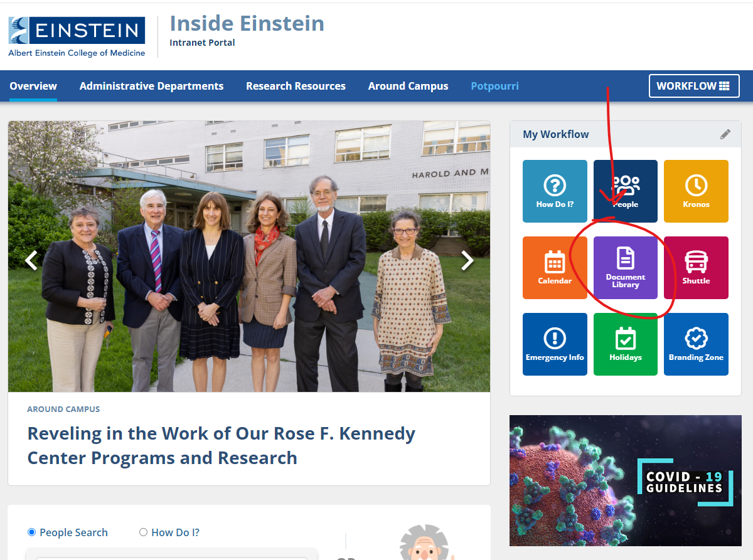Select the Research Resources menu
Viewport: 753px width, 560px height.
[x=296, y=85]
